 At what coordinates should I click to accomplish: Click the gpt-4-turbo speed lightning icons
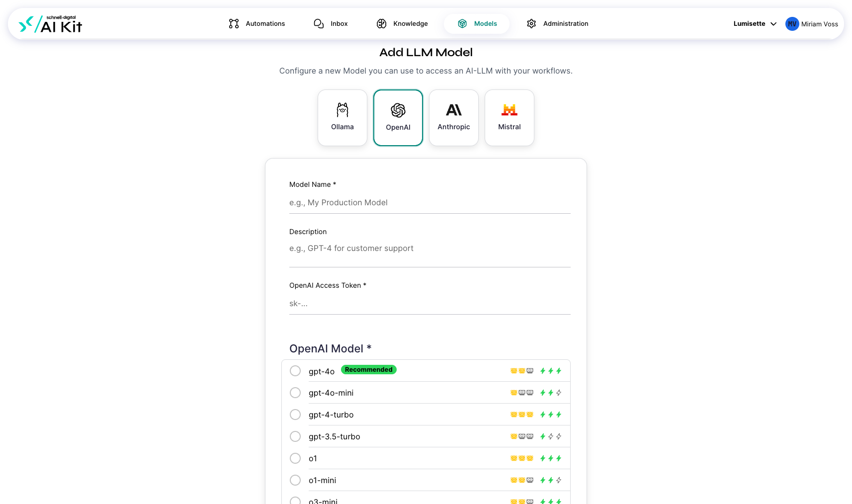[x=551, y=415]
